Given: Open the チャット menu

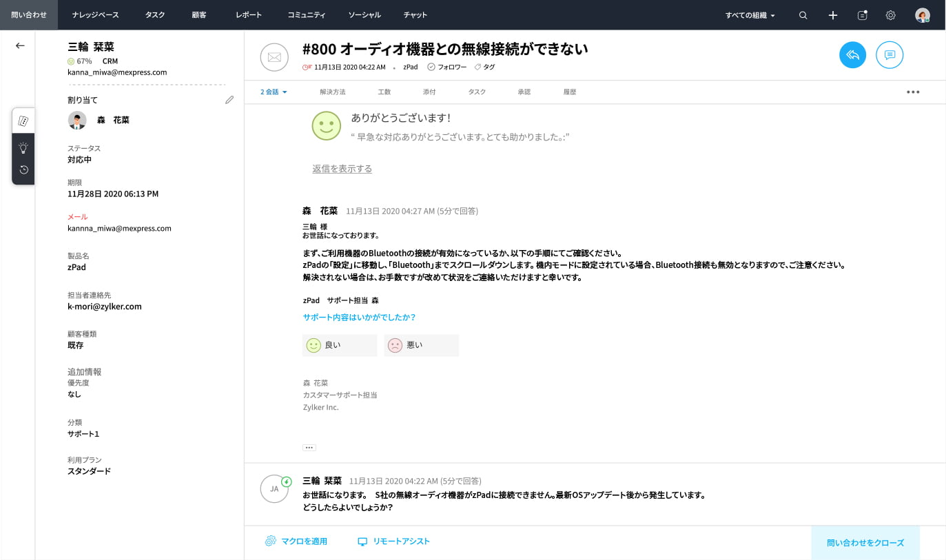Looking at the screenshot, I should click(415, 14).
